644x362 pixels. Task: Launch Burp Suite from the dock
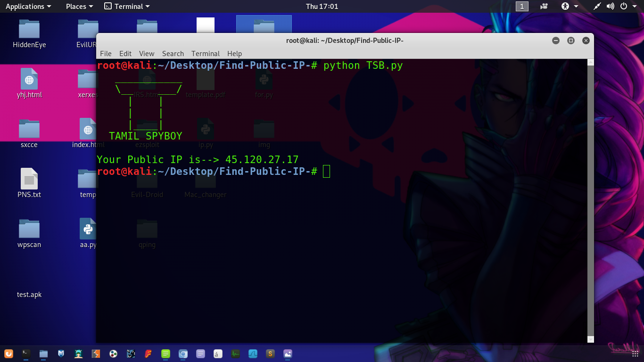[96, 354]
